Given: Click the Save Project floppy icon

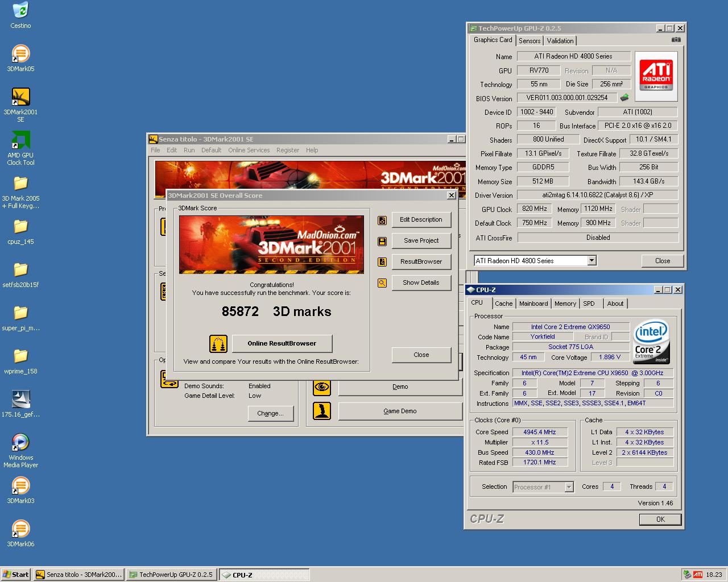Looking at the screenshot, I should pyautogui.click(x=382, y=241).
